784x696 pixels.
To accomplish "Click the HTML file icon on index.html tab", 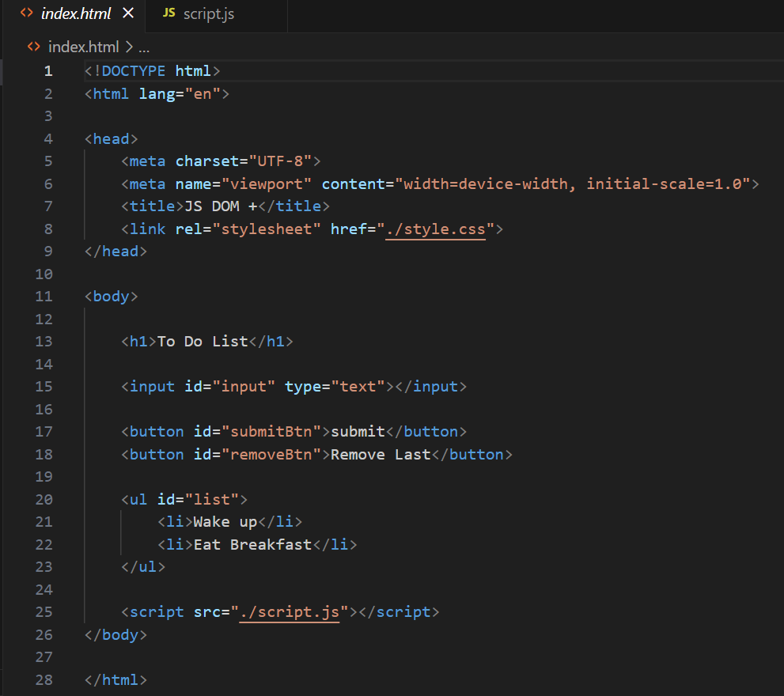I will tap(26, 13).
